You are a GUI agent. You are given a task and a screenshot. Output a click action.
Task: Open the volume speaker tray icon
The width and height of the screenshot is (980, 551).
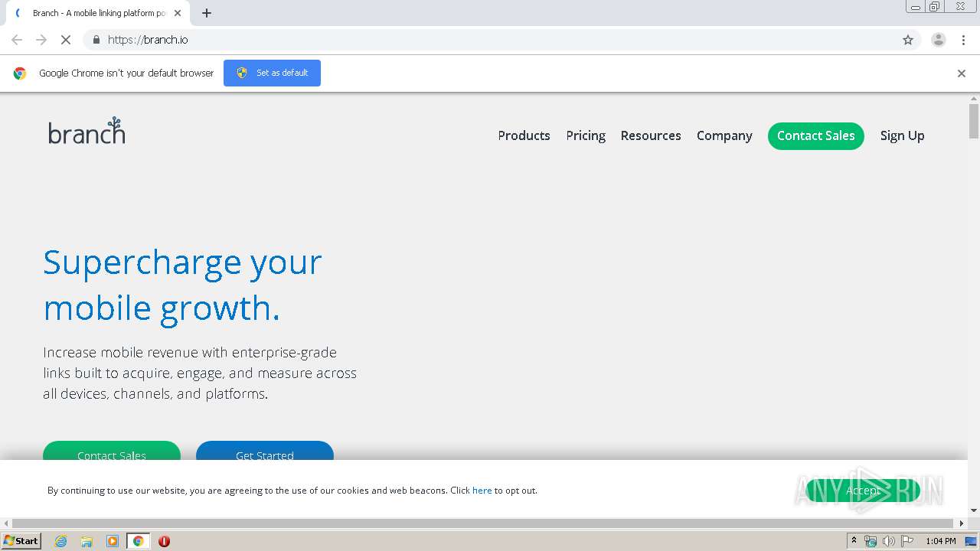[x=888, y=541]
